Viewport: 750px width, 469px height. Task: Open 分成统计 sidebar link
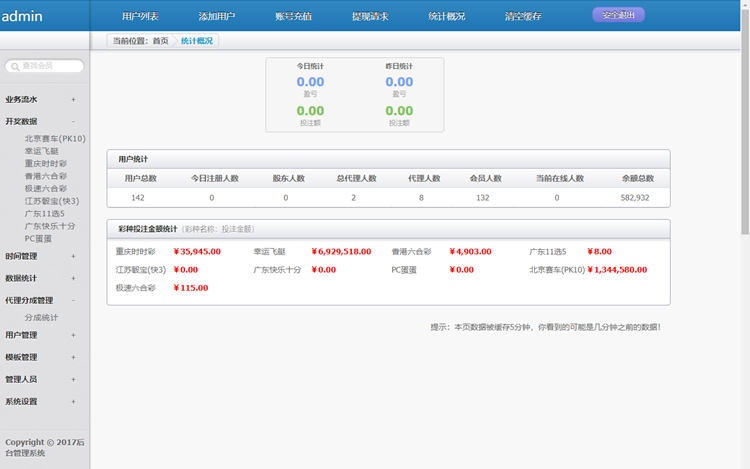(42, 317)
